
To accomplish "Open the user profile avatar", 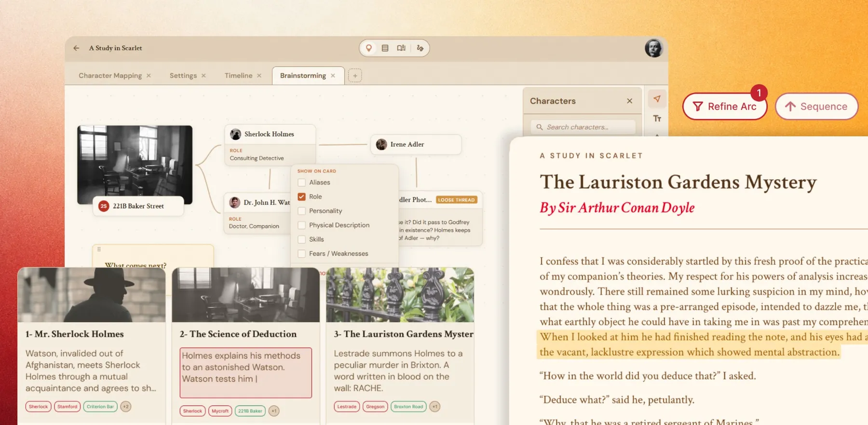I will point(654,48).
